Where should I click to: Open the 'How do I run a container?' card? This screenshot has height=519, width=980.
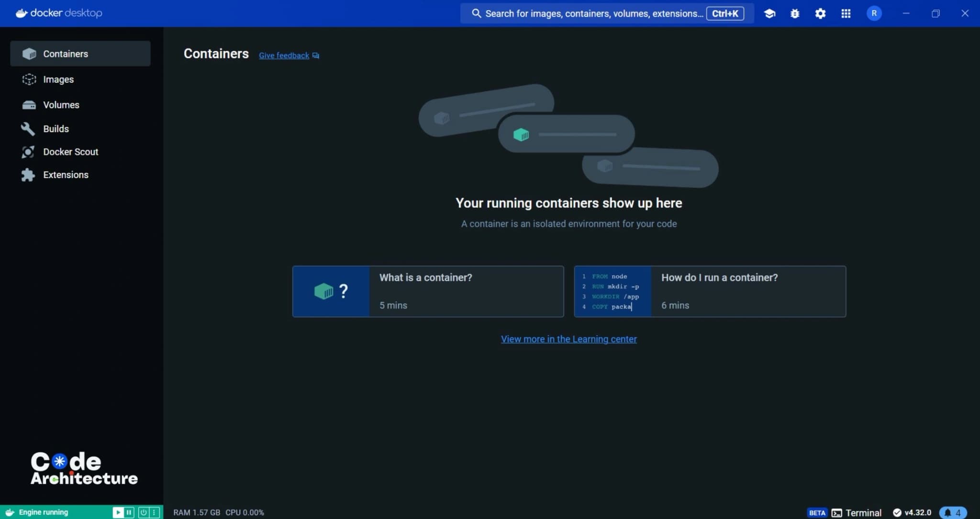[x=710, y=291]
